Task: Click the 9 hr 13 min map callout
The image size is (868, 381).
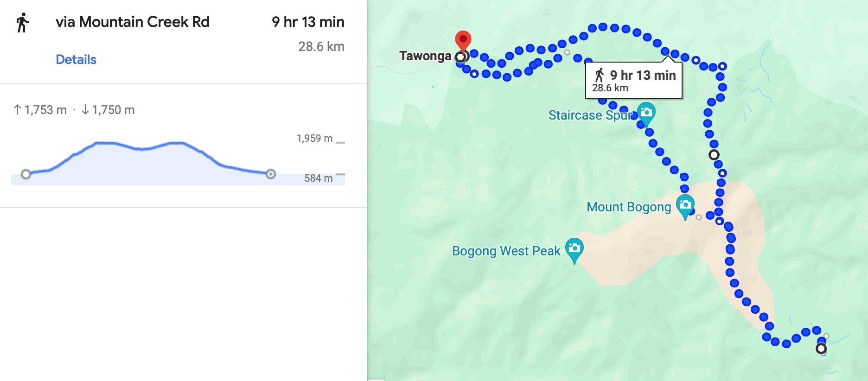Action: tap(634, 81)
